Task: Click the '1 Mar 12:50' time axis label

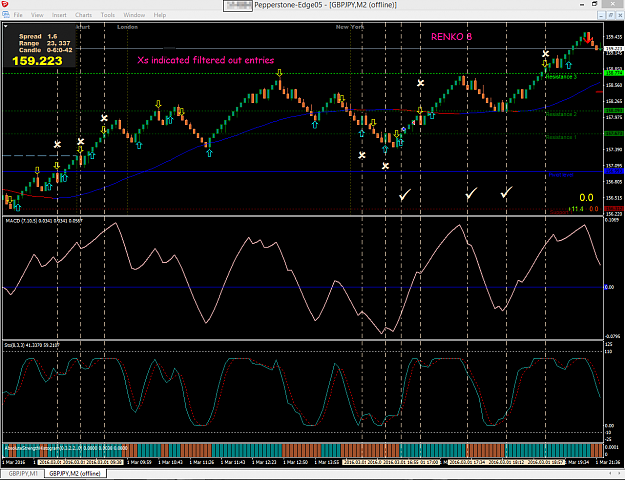Action: point(296,462)
